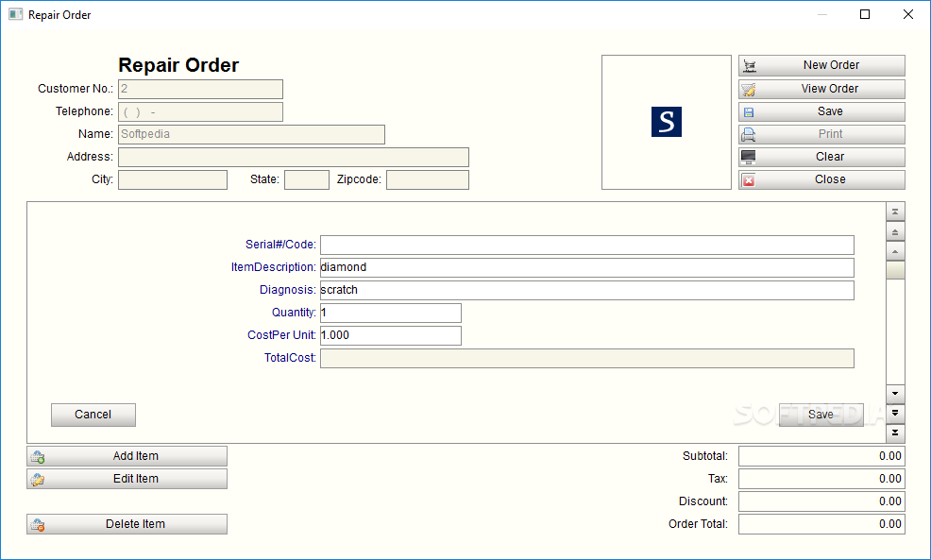Screen dimensions: 931x560
Task: Click the floppy disk Save icon
Action: (x=749, y=112)
